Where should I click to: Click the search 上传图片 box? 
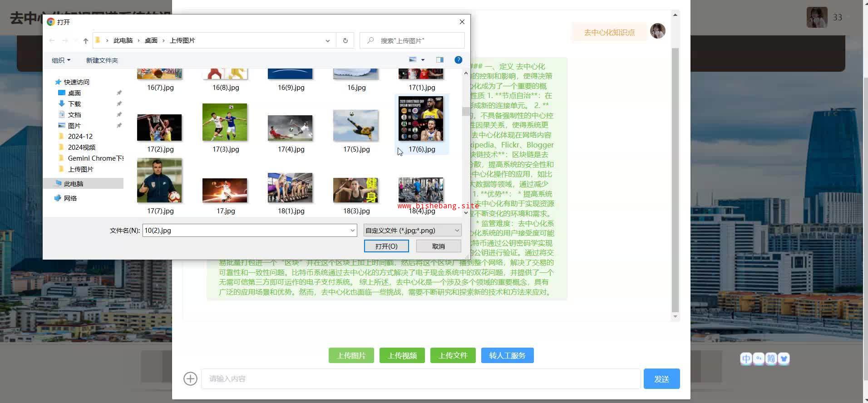coord(412,40)
